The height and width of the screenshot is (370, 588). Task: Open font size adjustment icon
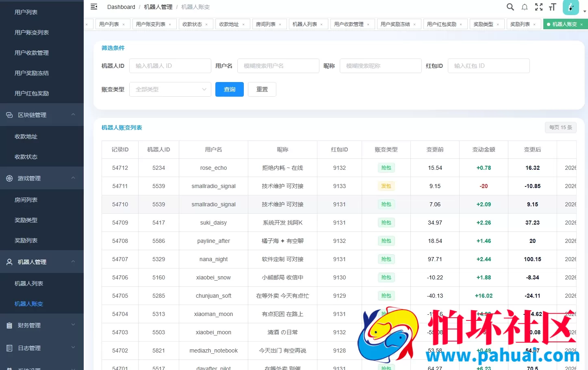(x=552, y=7)
